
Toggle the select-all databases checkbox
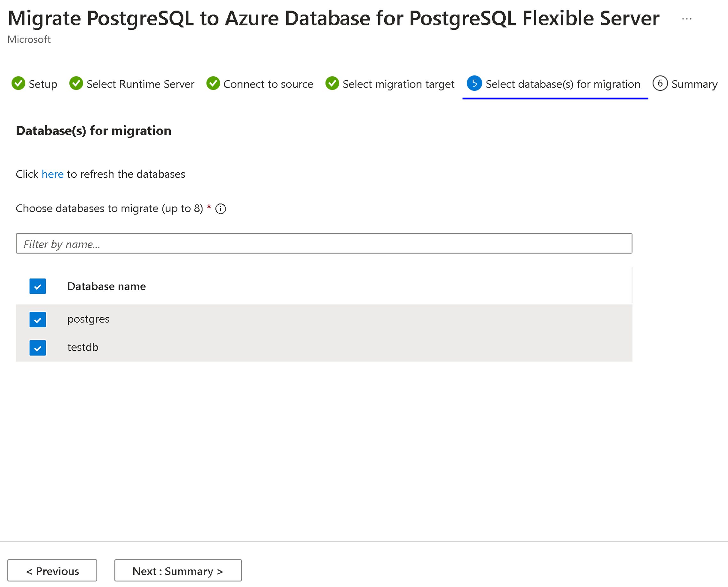pyautogui.click(x=38, y=286)
